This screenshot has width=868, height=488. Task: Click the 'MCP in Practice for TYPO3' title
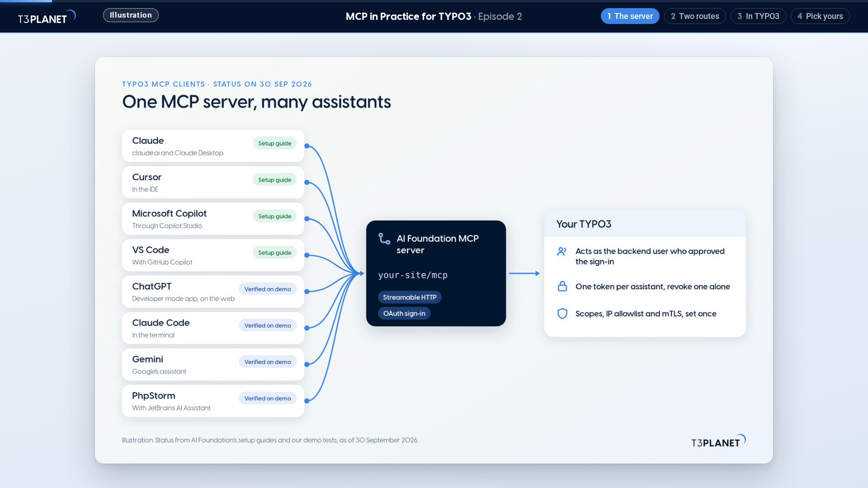(408, 16)
